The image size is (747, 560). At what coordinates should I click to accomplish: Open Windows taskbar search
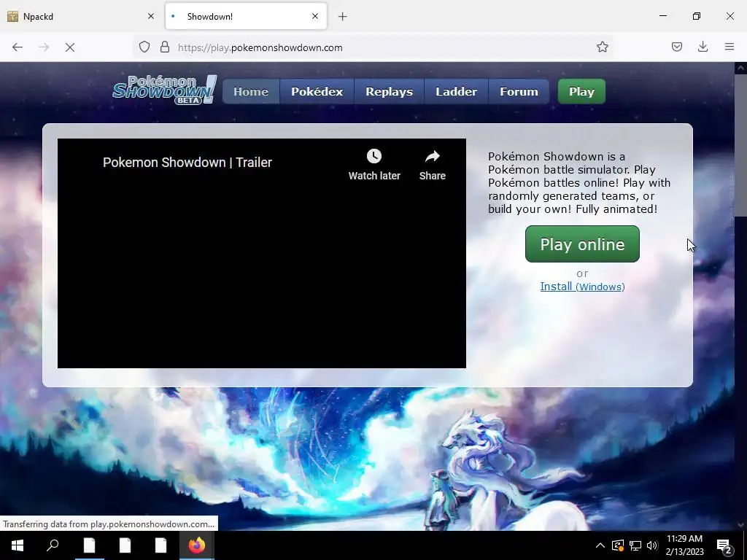(53, 545)
